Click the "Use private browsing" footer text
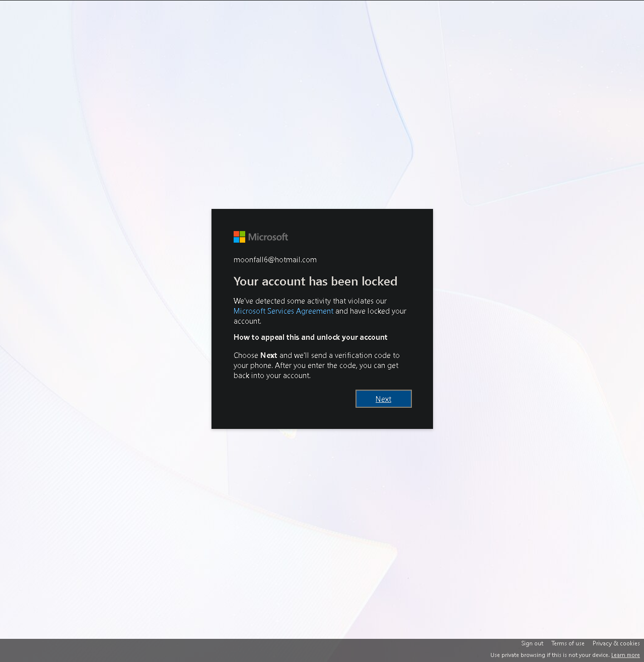 pyautogui.click(x=550, y=655)
